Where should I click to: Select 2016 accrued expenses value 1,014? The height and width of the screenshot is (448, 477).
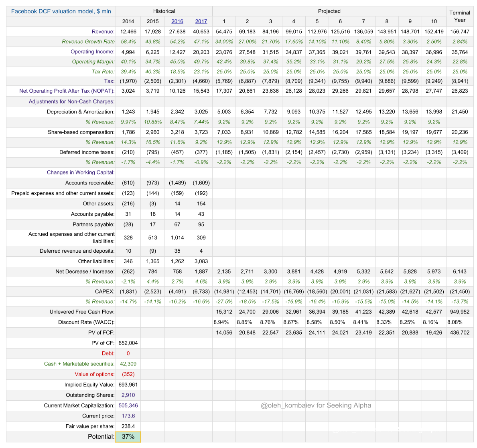click(x=177, y=238)
